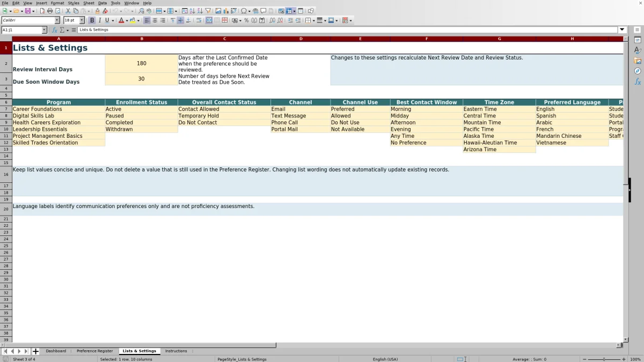The image size is (644, 362).
Task: Open the Open-document dropdown arrow
Action: pyautogui.click(x=22, y=11)
